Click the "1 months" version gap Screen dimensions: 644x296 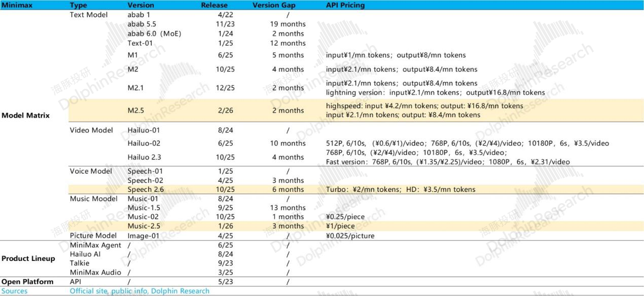(288, 217)
